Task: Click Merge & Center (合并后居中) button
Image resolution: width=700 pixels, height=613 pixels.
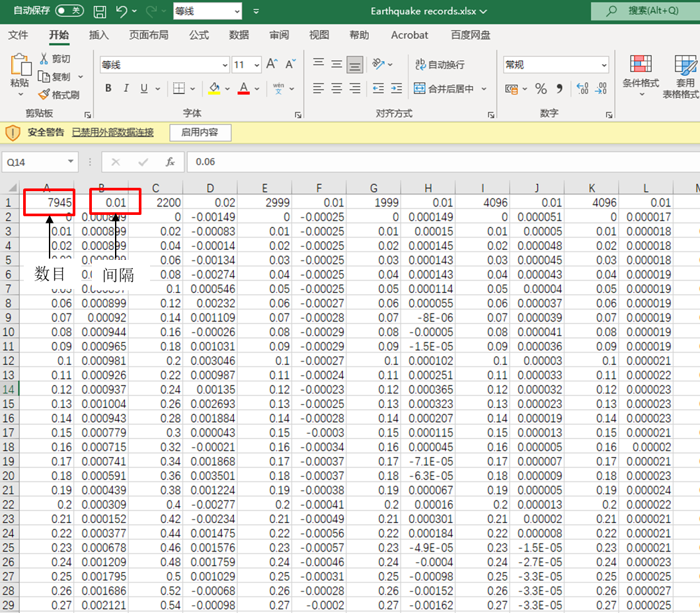Action: [444, 89]
